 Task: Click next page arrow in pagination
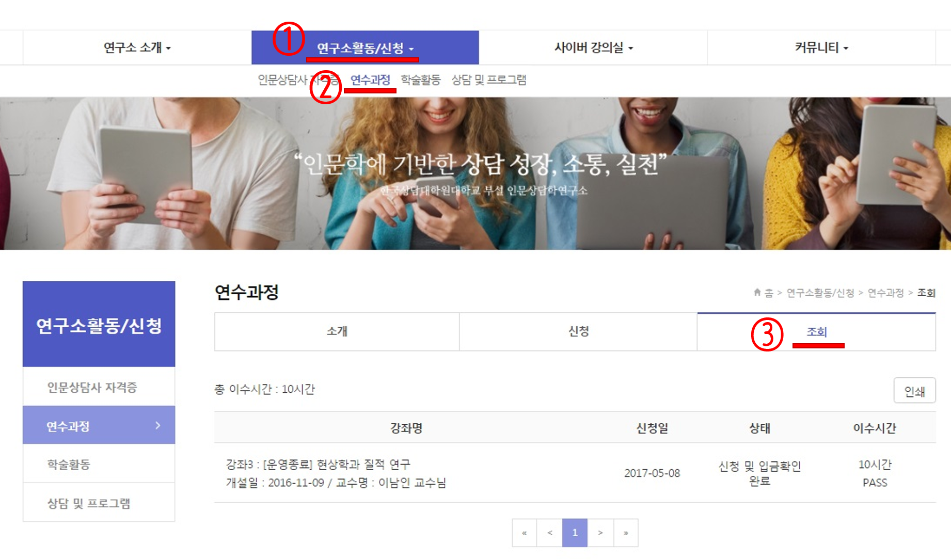pos(600,533)
